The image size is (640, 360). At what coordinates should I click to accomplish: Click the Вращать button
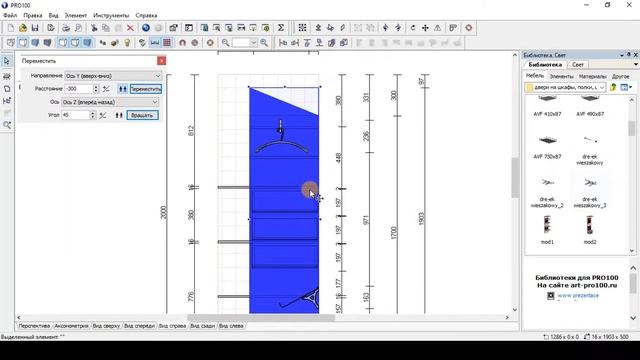[x=142, y=115]
